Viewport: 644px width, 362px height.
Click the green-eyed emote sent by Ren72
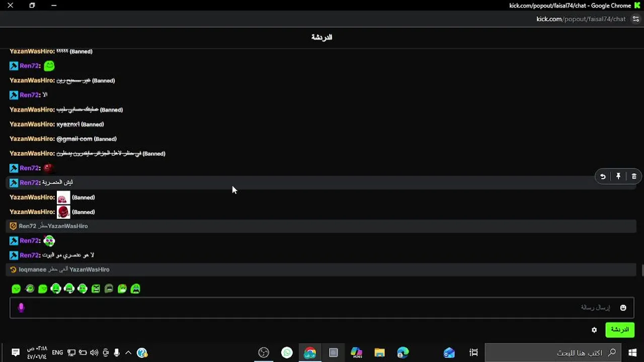point(49,241)
